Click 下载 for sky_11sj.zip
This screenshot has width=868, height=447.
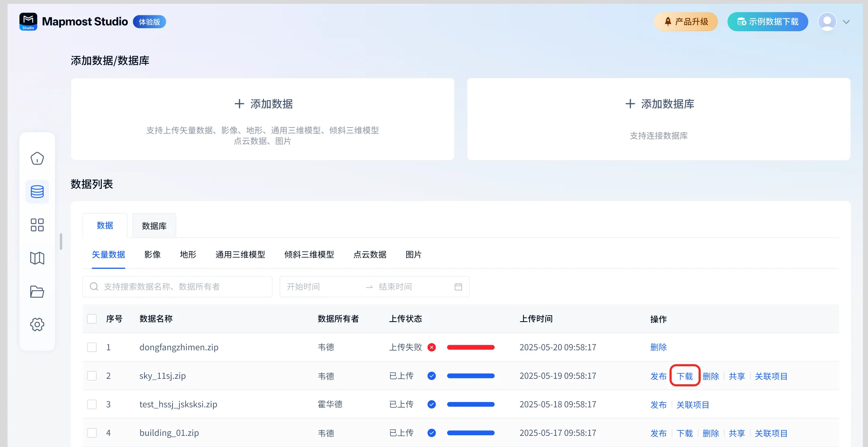click(685, 376)
